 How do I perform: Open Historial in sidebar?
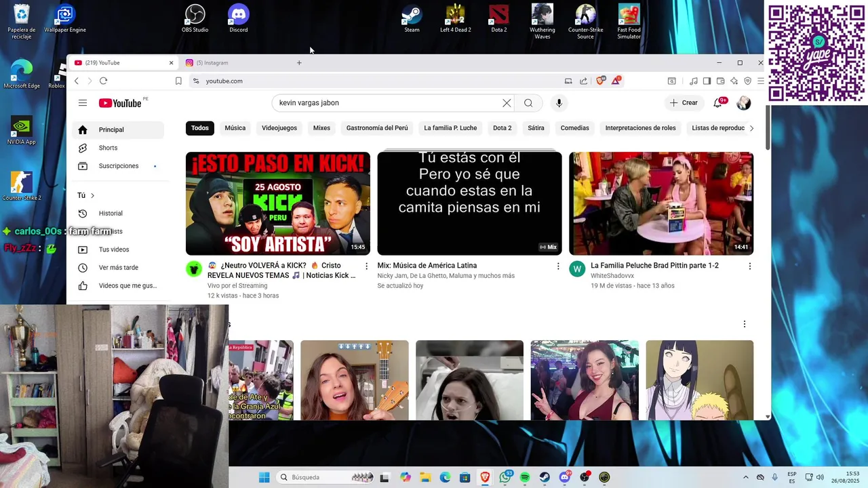tap(118, 213)
